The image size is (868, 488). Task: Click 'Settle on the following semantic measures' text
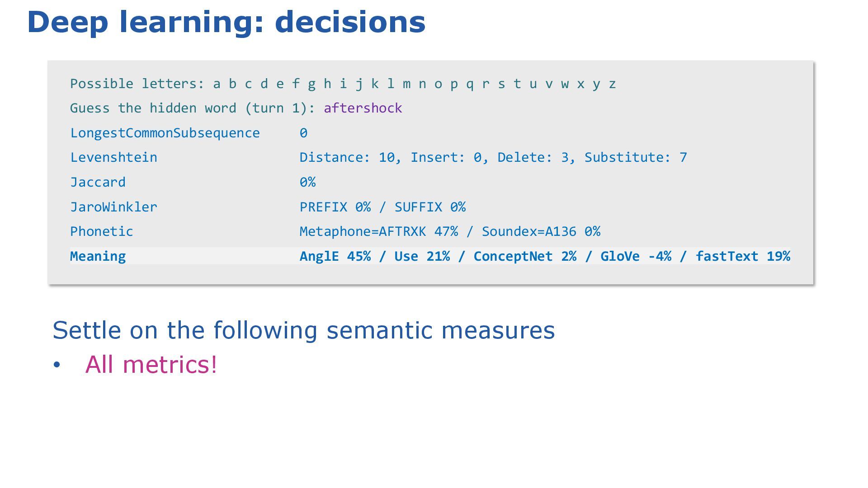click(304, 330)
